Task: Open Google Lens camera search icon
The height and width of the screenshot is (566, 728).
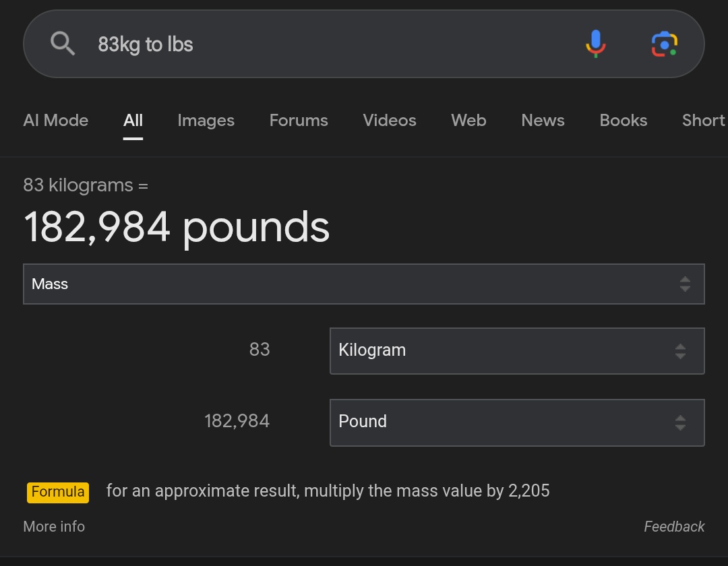Action: (665, 44)
